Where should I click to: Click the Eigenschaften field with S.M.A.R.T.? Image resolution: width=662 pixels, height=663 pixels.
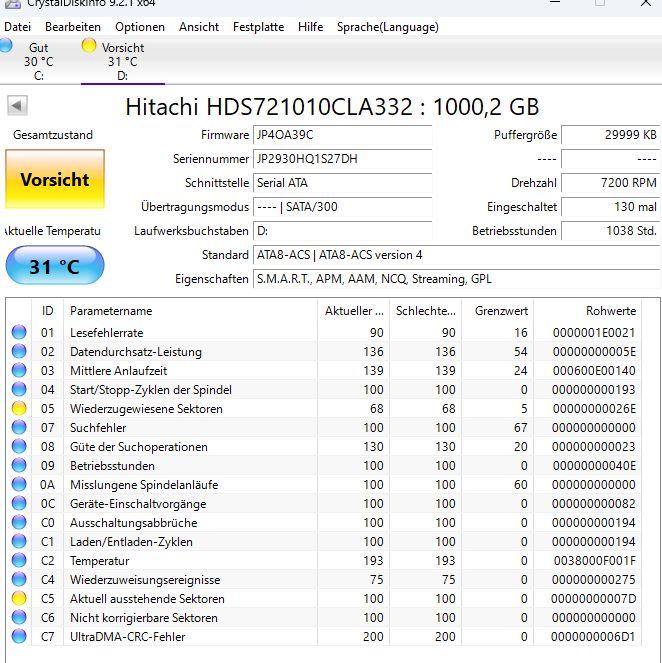coord(457,279)
